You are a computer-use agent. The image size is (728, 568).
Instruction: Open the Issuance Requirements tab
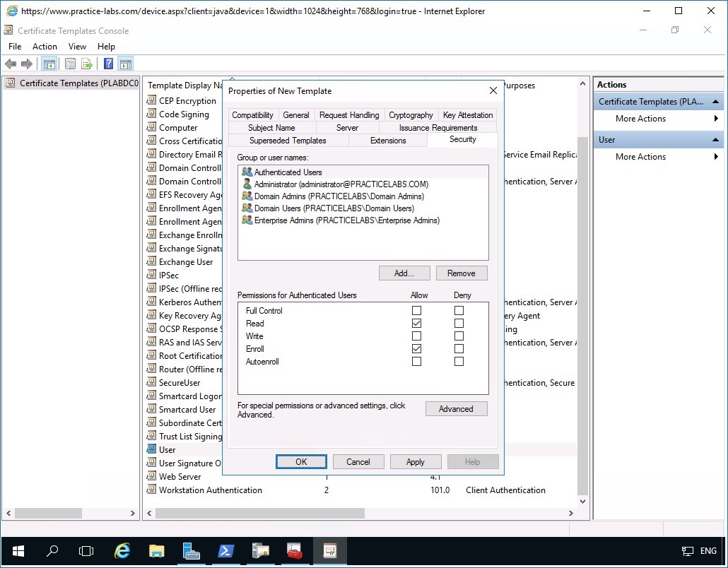(438, 128)
